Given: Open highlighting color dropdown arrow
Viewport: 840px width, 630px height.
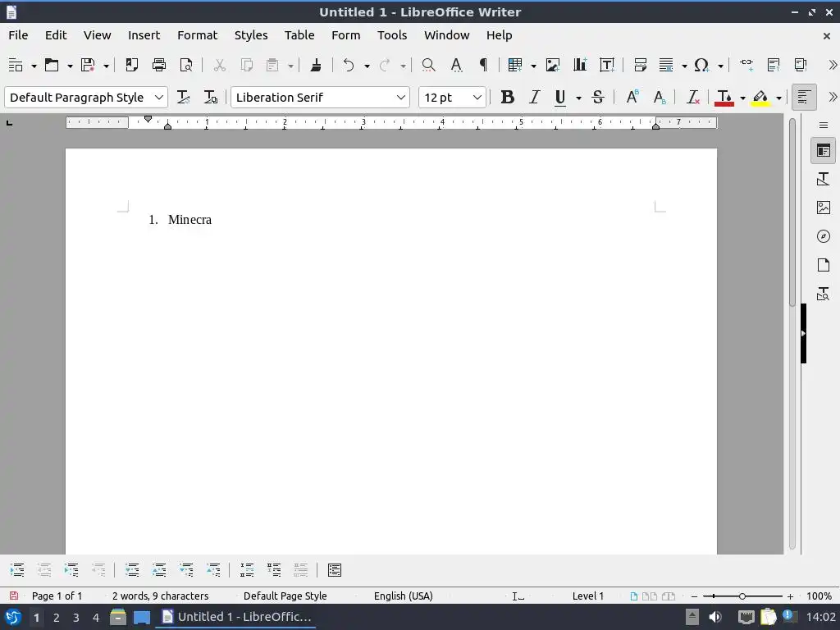Looking at the screenshot, I should coord(779,98).
